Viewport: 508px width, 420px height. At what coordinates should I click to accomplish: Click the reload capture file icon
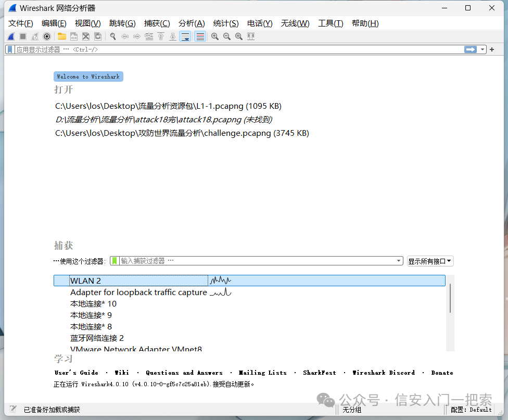pos(98,36)
